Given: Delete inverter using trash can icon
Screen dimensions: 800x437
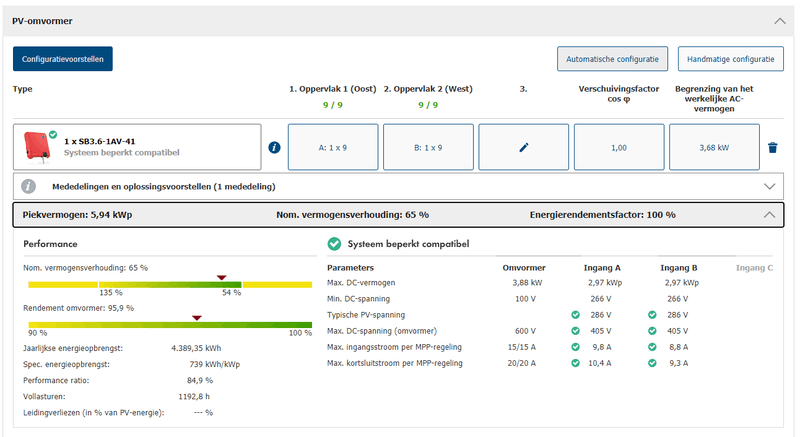Looking at the screenshot, I should pos(772,148).
